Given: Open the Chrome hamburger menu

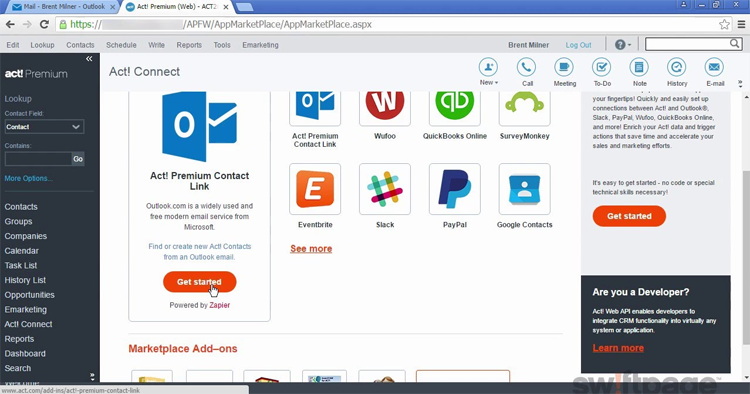Looking at the screenshot, I should [741, 24].
